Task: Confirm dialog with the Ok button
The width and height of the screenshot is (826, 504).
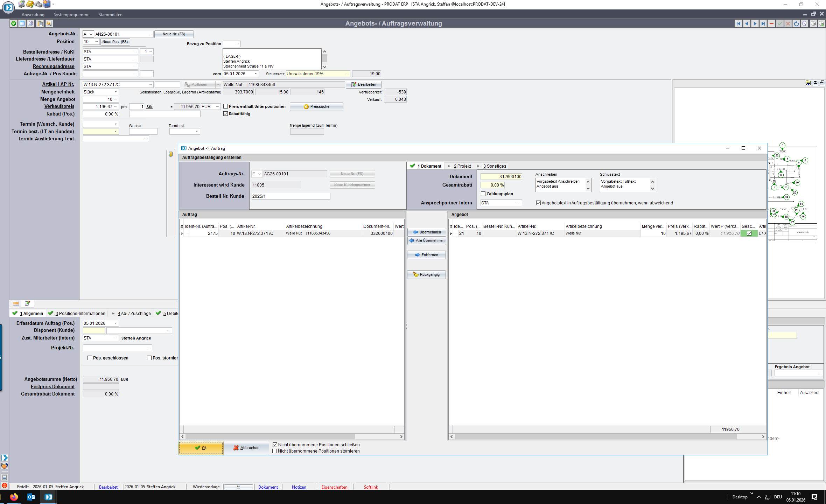Action: click(201, 448)
